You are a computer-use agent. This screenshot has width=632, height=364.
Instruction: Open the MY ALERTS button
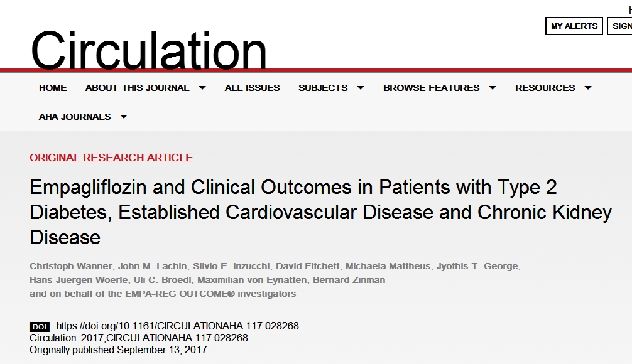pyautogui.click(x=574, y=26)
